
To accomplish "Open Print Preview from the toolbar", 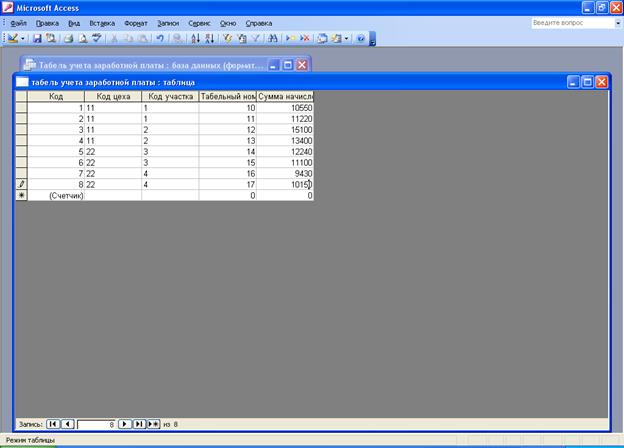I will coord(83,38).
